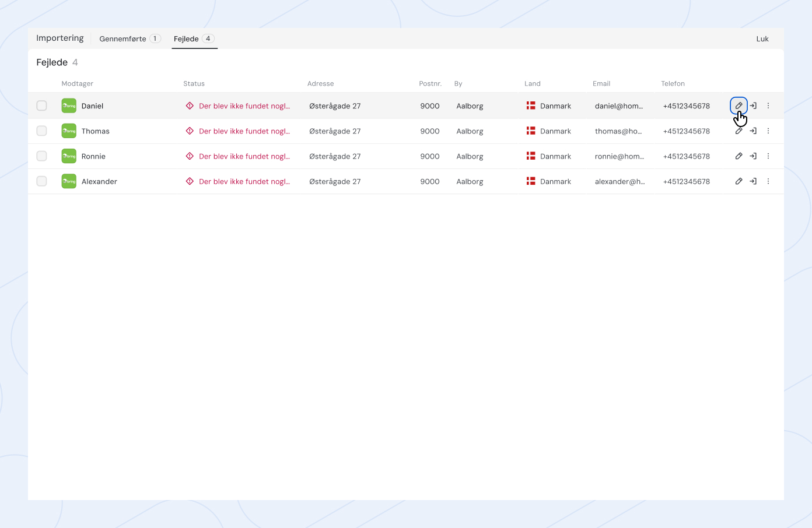
Task: Click the error warning icon in Alexander's status
Action: click(x=190, y=181)
